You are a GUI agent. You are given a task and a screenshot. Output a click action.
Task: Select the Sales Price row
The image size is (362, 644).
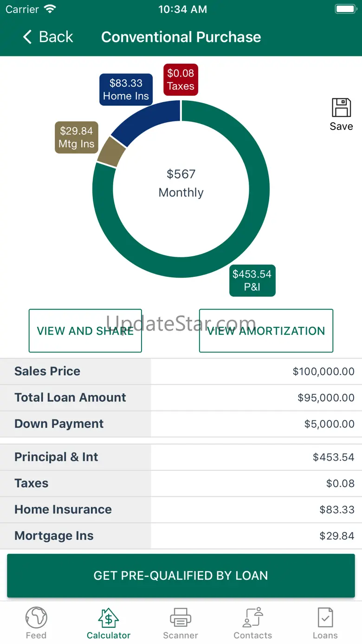pos(181,371)
